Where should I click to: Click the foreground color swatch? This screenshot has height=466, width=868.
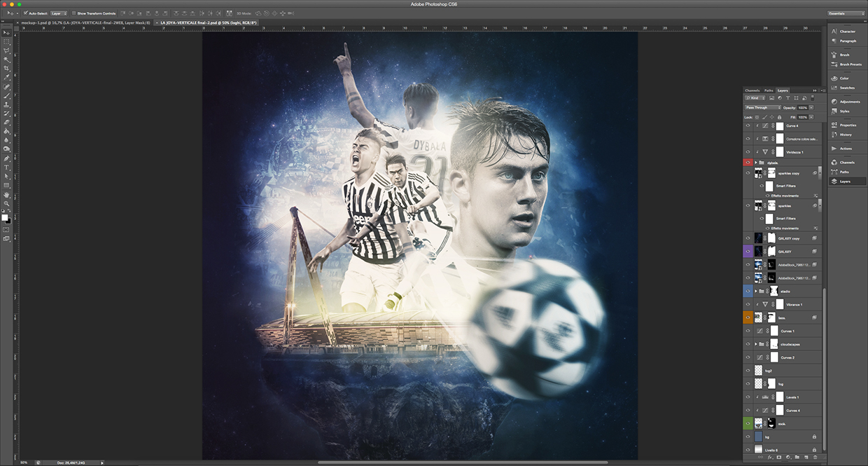[5, 217]
